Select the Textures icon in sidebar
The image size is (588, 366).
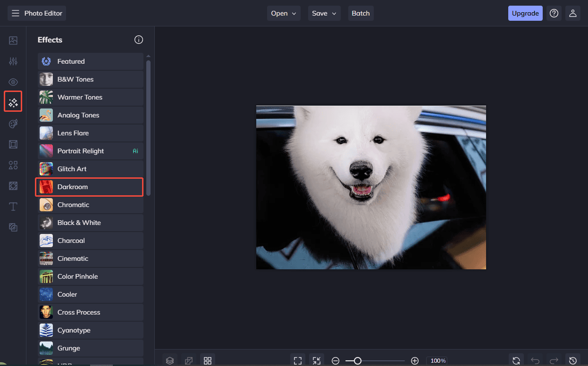pyautogui.click(x=13, y=186)
